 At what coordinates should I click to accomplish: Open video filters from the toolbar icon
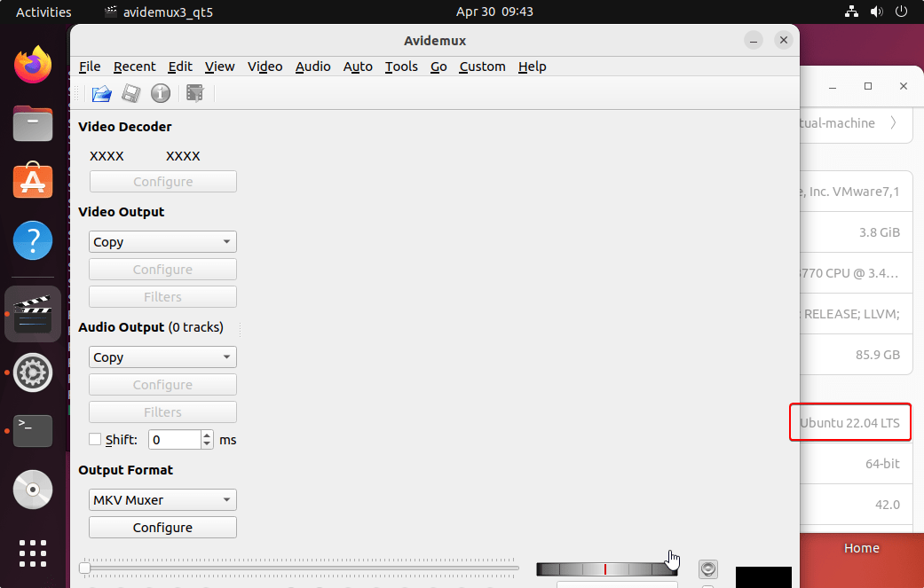click(195, 93)
